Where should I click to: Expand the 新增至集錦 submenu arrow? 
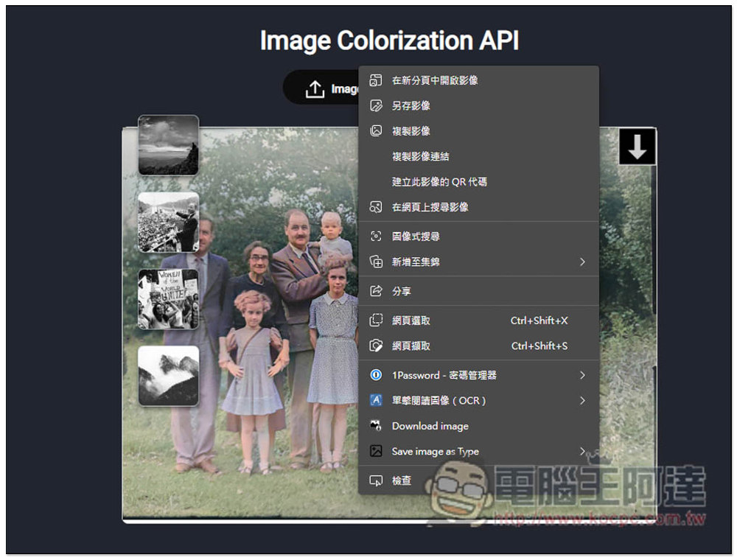582,262
